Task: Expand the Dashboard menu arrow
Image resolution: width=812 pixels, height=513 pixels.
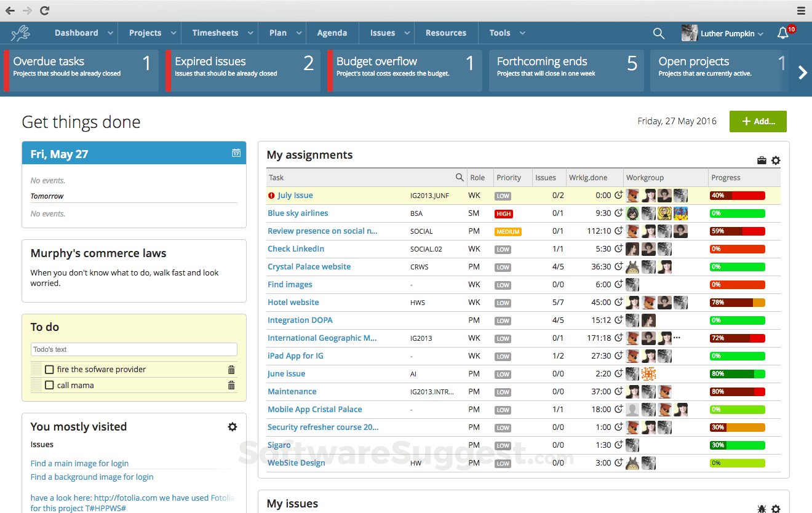Action: click(x=110, y=33)
